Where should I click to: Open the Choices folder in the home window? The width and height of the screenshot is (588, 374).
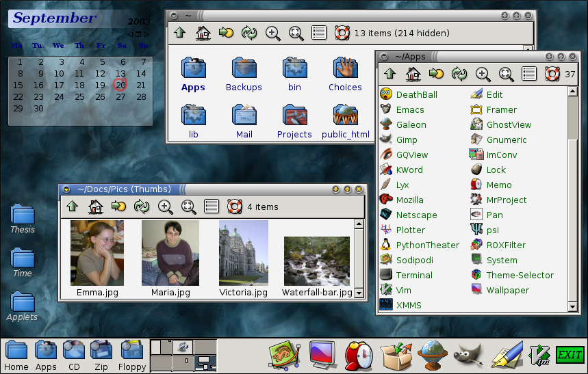(345, 75)
